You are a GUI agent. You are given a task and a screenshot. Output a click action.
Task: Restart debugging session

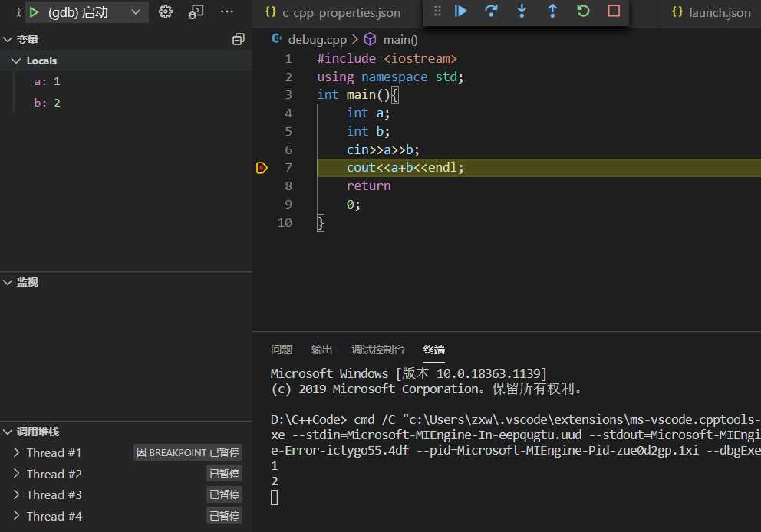click(x=583, y=11)
